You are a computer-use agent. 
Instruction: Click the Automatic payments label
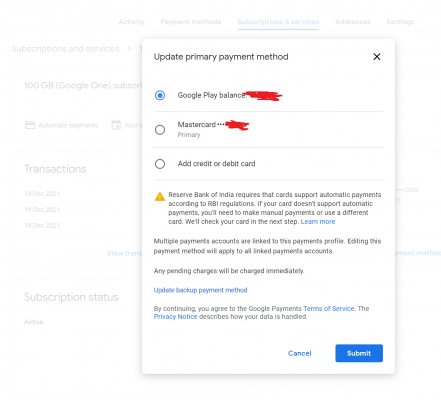pos(68,125)
